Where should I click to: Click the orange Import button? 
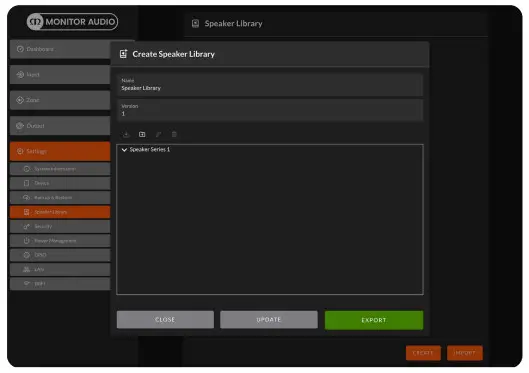[x=465, y=353]
